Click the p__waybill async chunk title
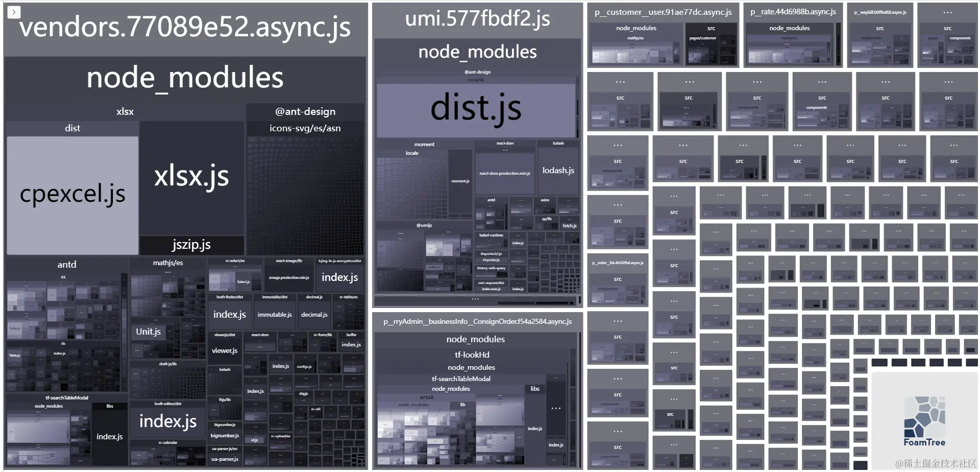 tap(880, 12)
